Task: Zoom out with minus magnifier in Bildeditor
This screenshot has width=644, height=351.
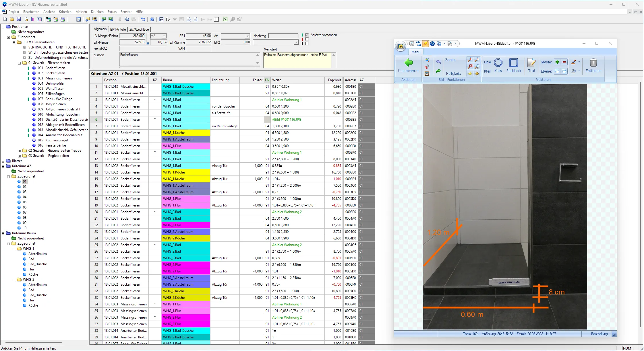Action: coord(477,60)
